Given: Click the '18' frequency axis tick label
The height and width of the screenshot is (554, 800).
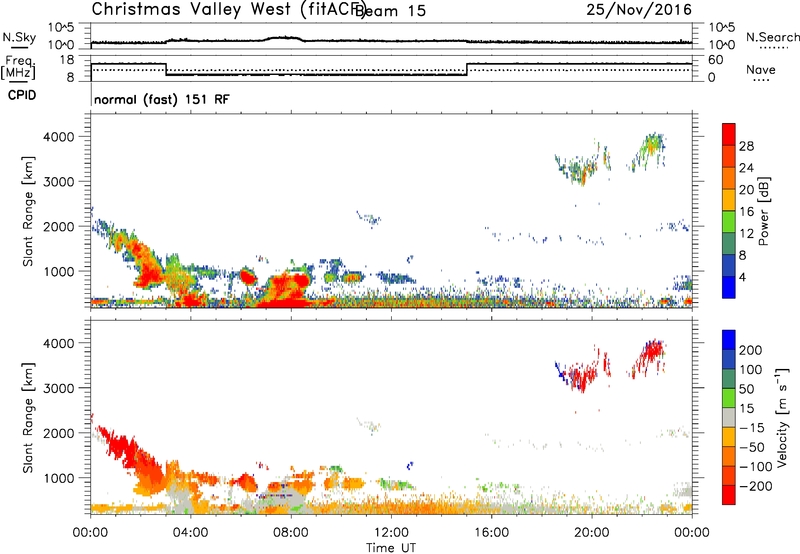Looking at the screenshot, I should 67,60.
